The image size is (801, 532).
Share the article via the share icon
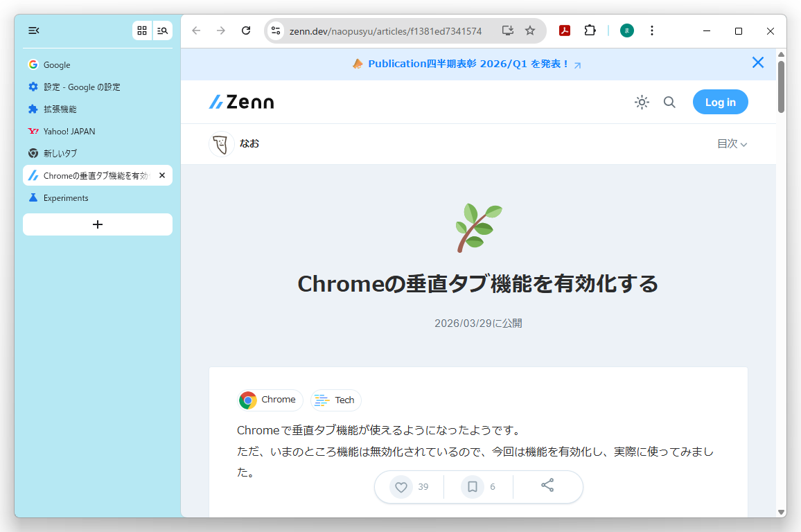pyautogui.click(x=547, y=486)
